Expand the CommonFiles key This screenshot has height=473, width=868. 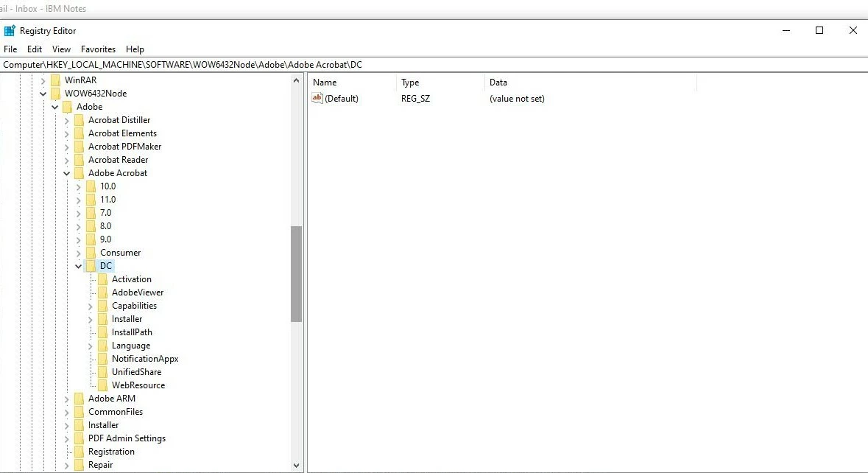click(x=66, y=413)
